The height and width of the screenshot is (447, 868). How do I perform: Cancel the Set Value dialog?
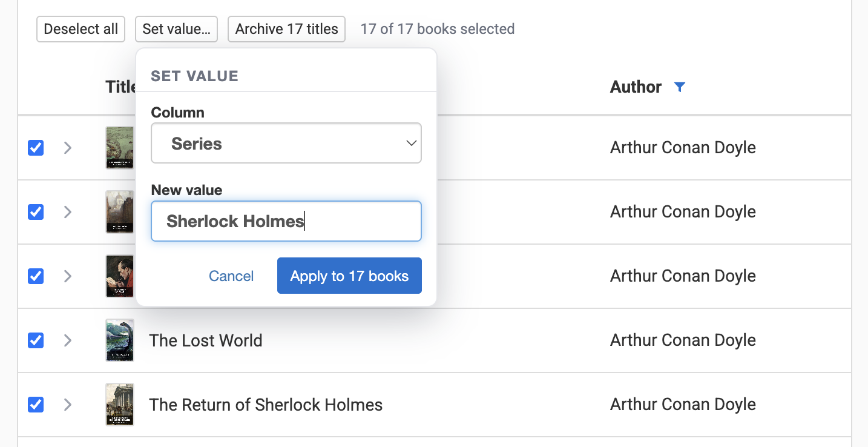click(x=231, y=276)
